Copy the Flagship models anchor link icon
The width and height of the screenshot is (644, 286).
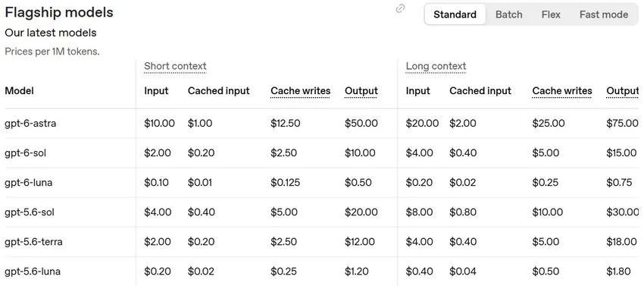[x=400, y=8]
